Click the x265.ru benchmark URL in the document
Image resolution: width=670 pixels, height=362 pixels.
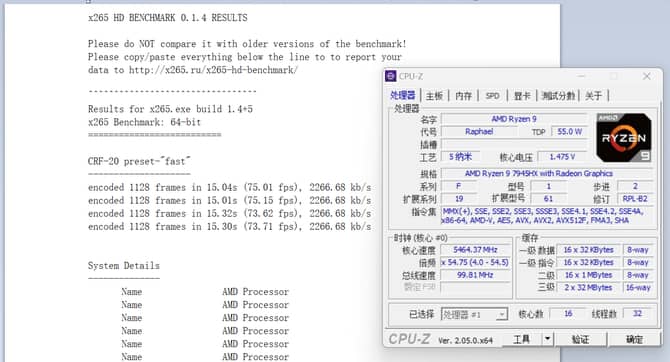tap(213, 70)
